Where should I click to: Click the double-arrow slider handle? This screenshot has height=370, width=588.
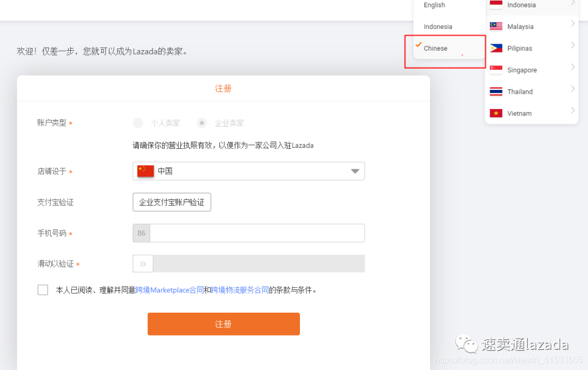(x=143, y=264)
